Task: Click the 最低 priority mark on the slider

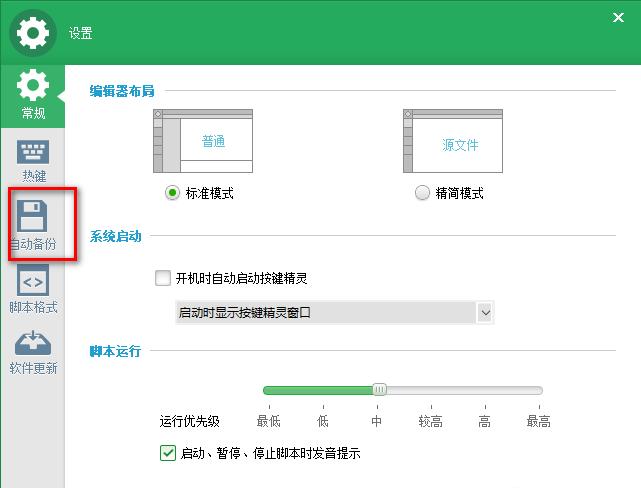Action: 268,390
